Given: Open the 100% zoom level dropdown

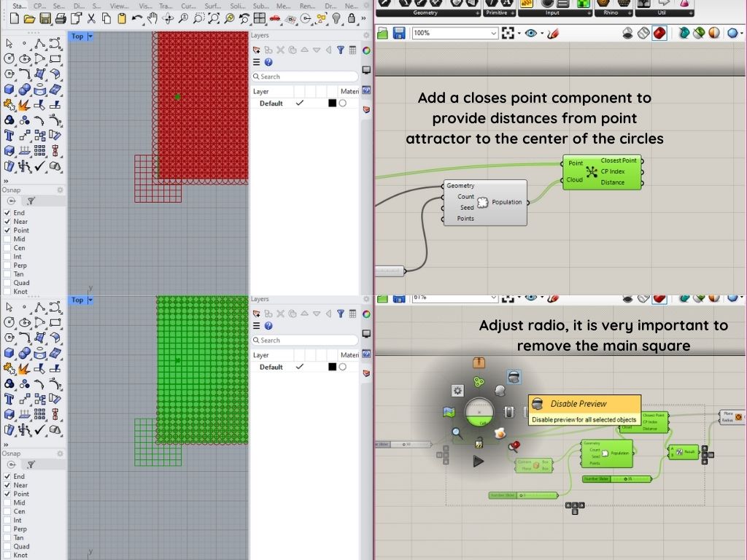Looking at the screenshot, I should pyautogui.click(x=494, y=33).
